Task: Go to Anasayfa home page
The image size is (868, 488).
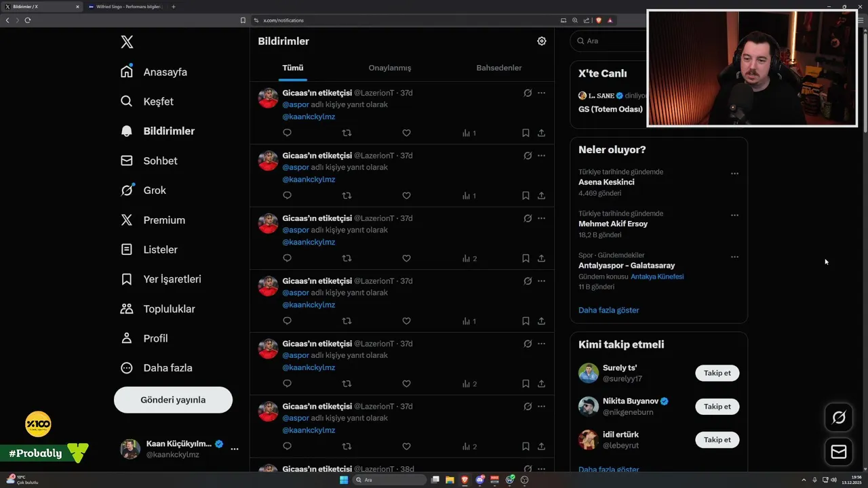Action: pos(153,72)
